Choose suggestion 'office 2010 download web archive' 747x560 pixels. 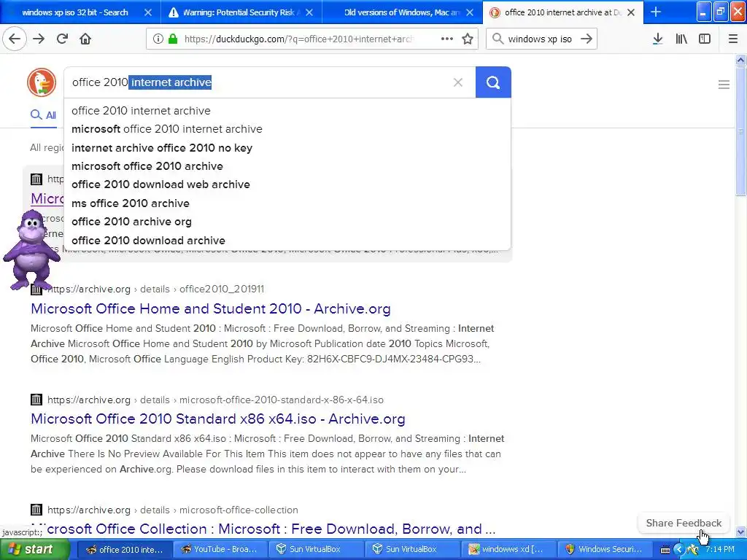point(287,184)
